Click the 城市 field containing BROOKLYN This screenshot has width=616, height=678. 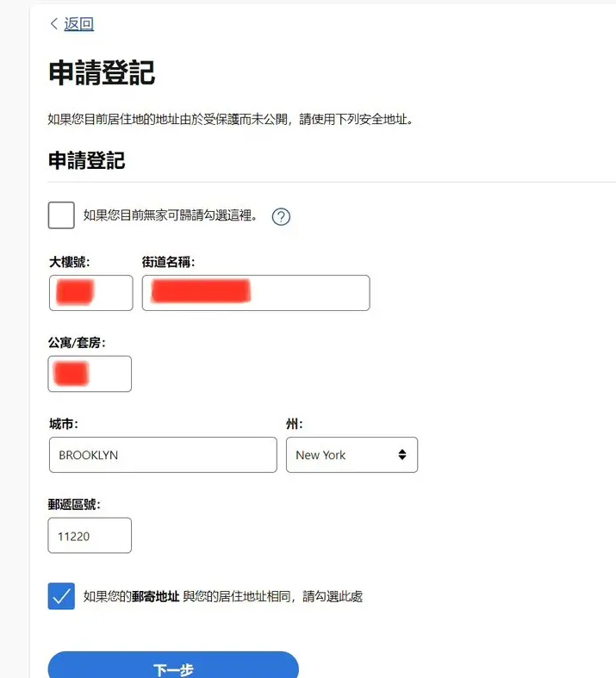click(163, 455)
